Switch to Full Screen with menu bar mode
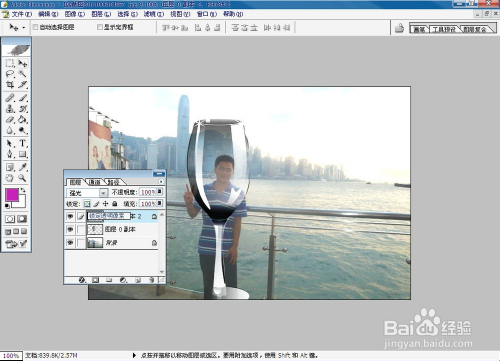This screenshot has width=500, height=361. [16, 232]
